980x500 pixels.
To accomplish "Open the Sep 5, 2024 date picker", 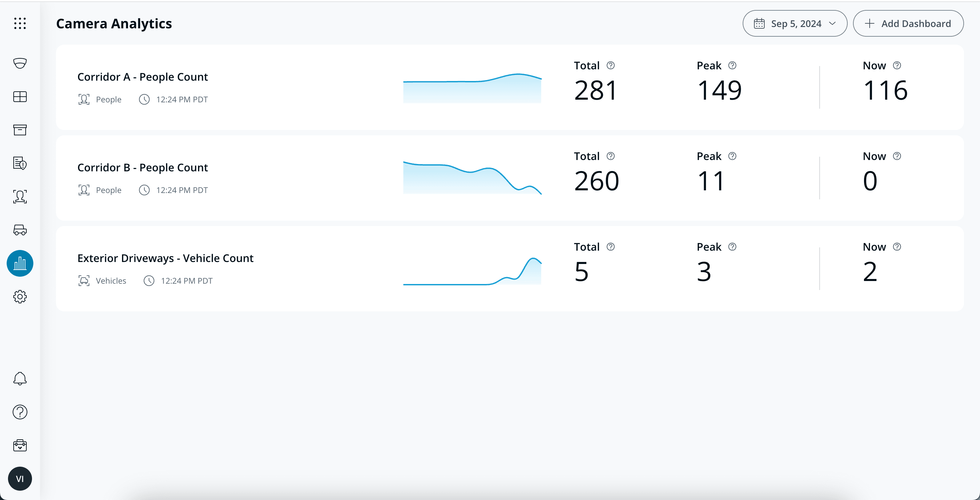I will 795,23.
